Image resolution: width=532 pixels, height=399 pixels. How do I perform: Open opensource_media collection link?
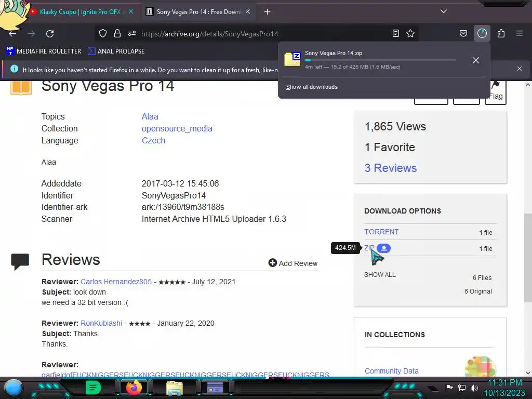coord(177,129)
